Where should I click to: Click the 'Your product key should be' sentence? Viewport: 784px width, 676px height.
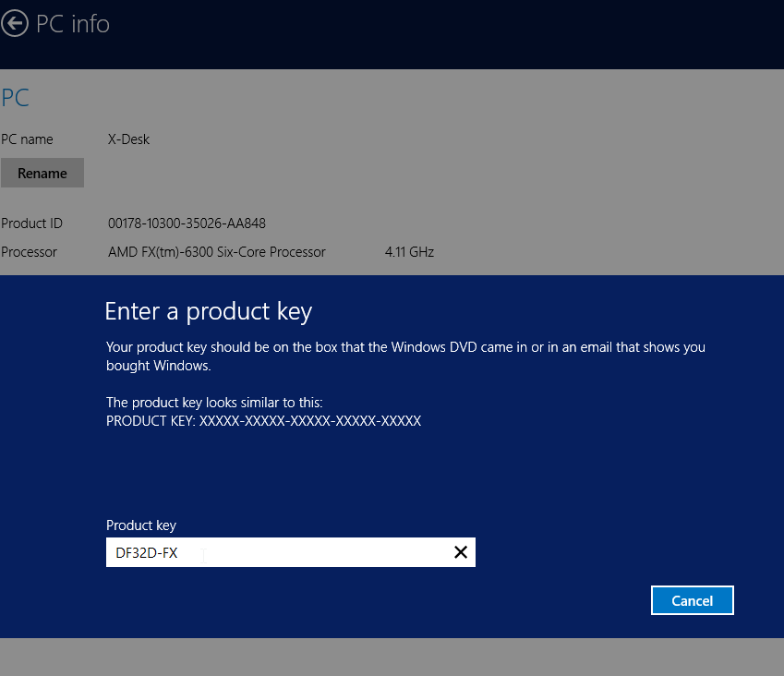point(405,356)
